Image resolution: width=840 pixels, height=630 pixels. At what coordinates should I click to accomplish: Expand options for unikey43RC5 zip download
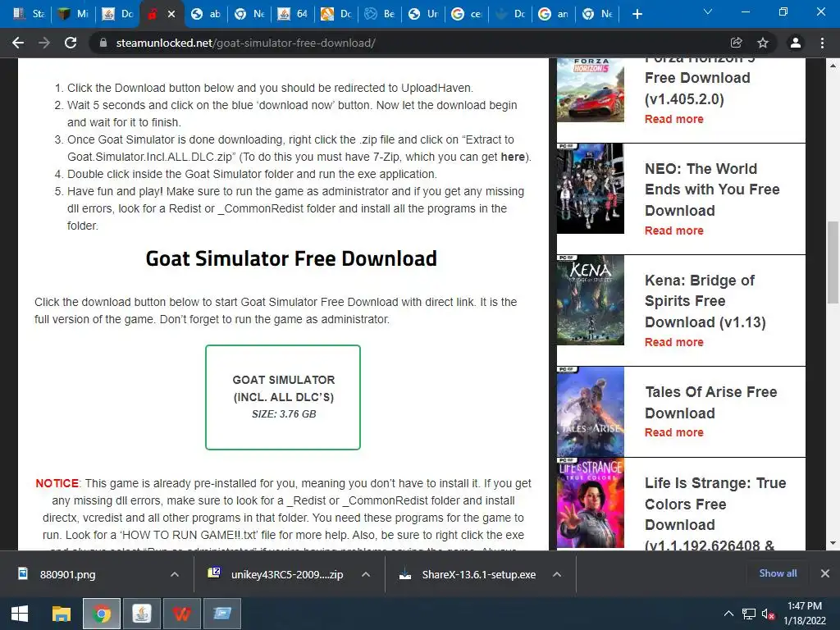366,574
